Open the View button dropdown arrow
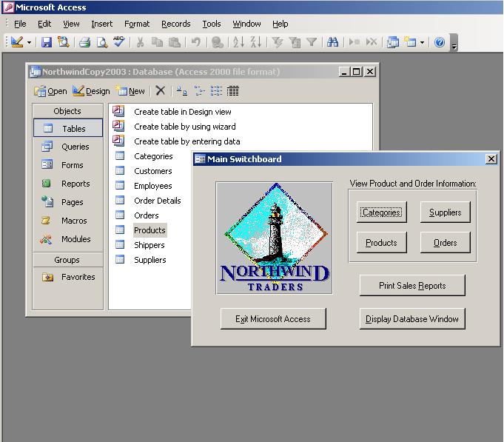The width and height of the screenshot is (504, 442). pyautogui.click(x=30, y=43)
